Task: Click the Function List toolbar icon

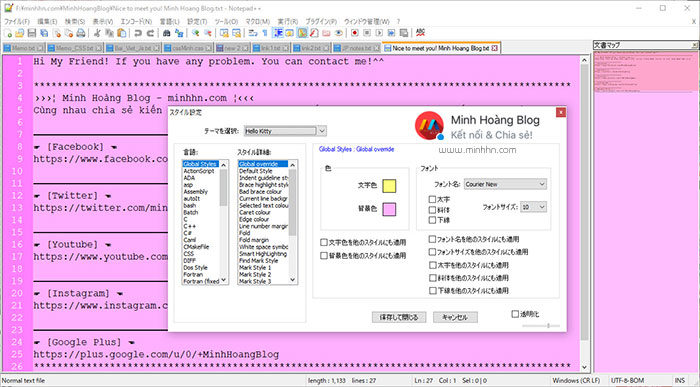Action: [314, 33]
